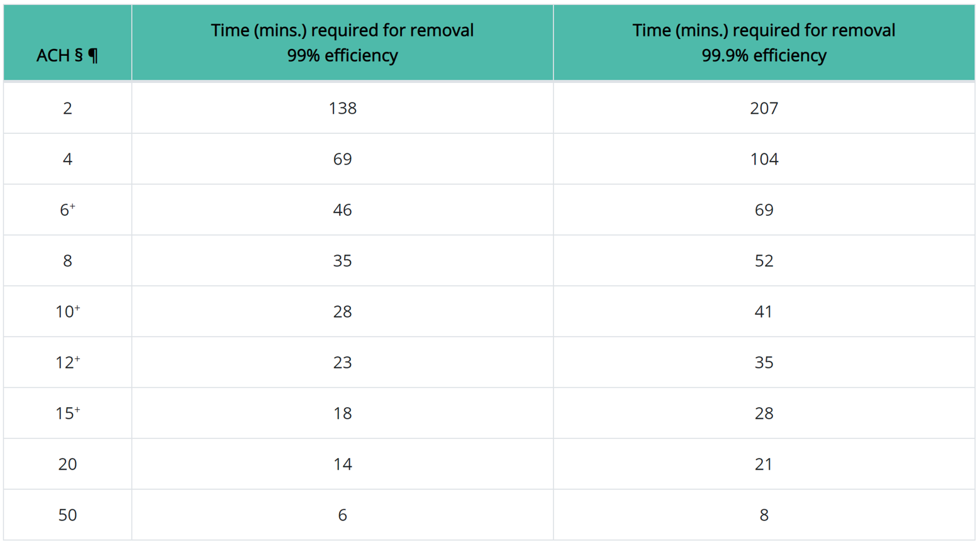Select the cell with value 23
Screen dimensions: 980x545
coord(342,363)
